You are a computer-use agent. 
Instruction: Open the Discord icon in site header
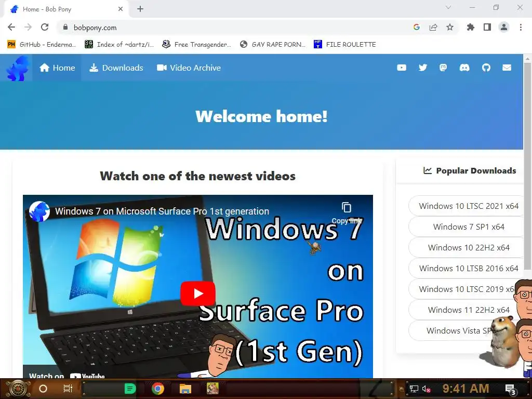coord(464,68)
